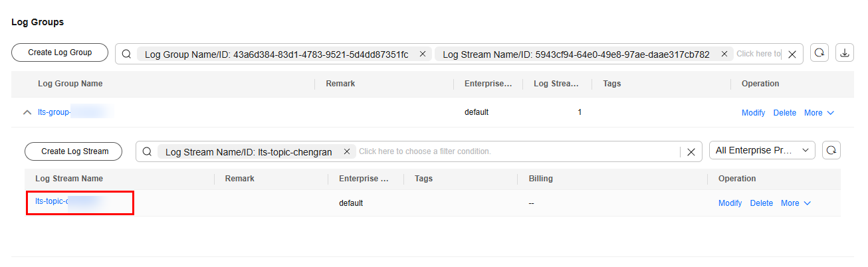Delete the log stream
The image size is (868, 267).
point(761,203)
